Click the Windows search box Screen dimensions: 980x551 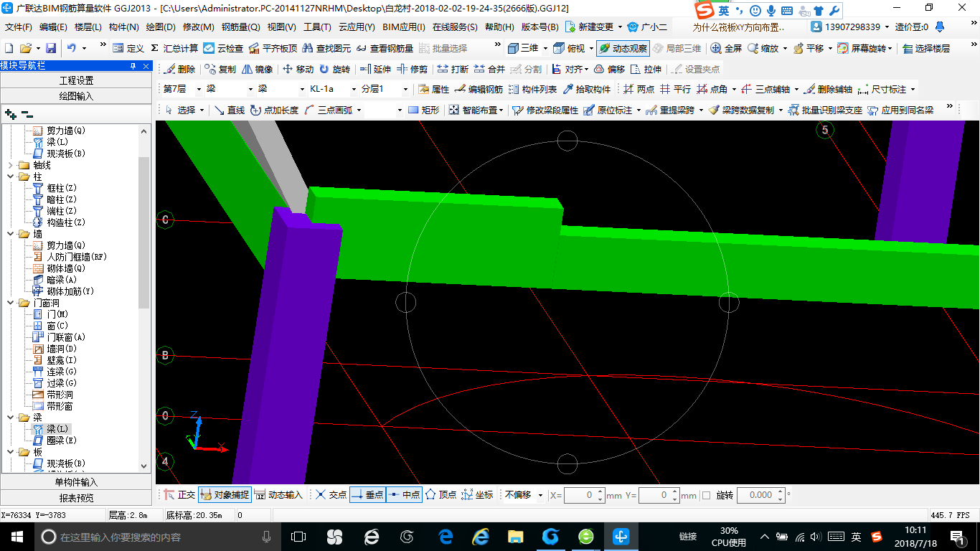coord(156,537)
